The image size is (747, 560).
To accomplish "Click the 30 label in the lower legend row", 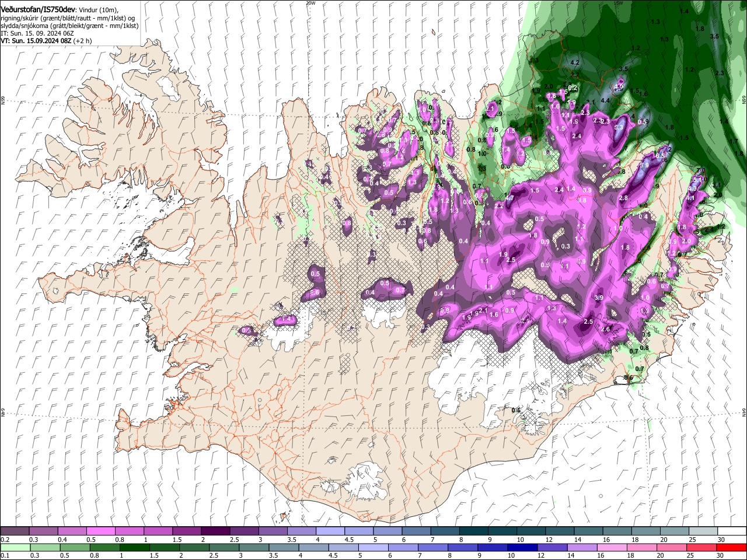I will point(721,555).
